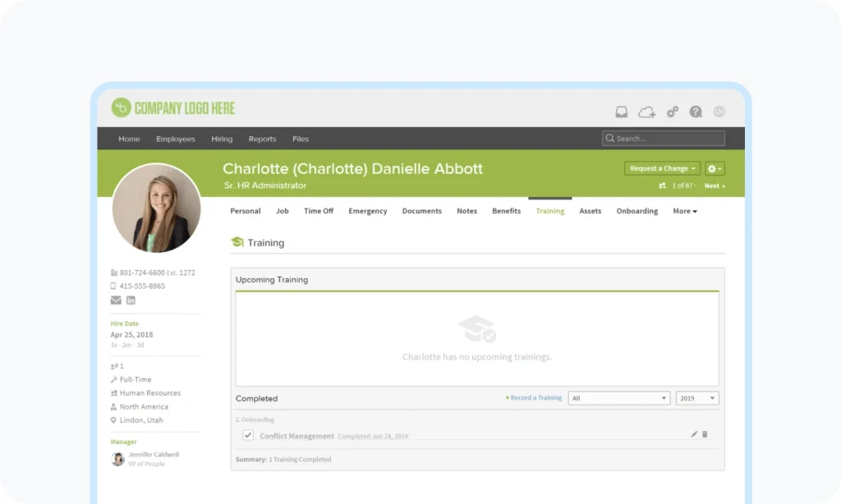Click the Search input field

click(664, 139)
